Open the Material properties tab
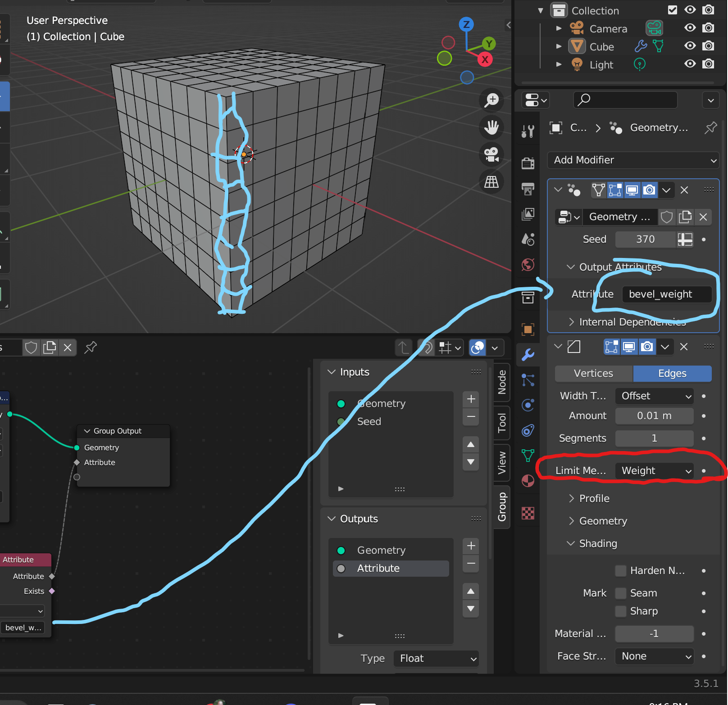This screenshot has width=728, height=705. [528, 481]
